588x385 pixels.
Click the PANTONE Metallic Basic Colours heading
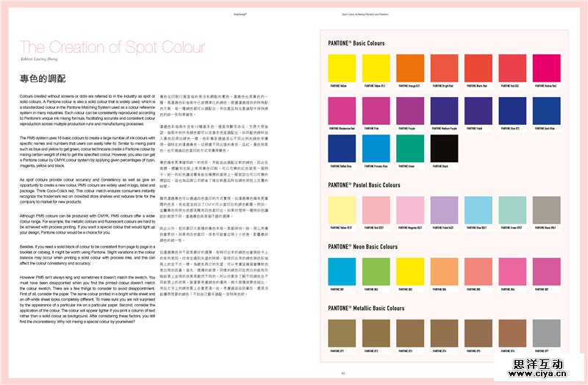pyautogui.click(x=367, y=308)
